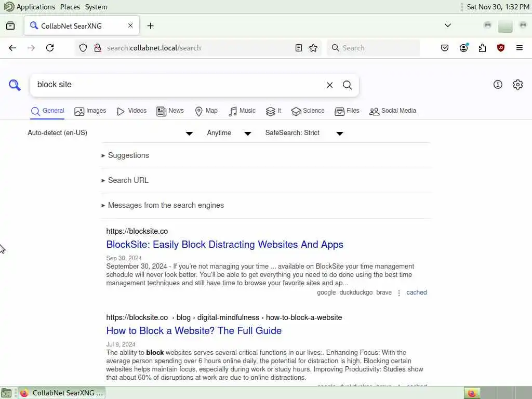Viewport: 532px width, 399px height.
Task: Open a new tab
Action: pyautogui.click(x=150, y=26)
